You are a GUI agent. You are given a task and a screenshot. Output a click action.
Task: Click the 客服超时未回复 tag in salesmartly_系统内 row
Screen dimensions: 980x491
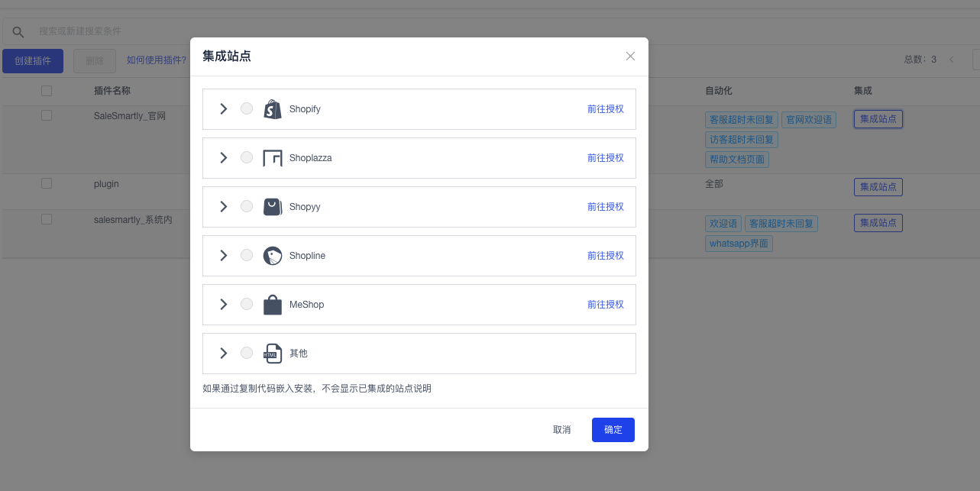[781, 224]
